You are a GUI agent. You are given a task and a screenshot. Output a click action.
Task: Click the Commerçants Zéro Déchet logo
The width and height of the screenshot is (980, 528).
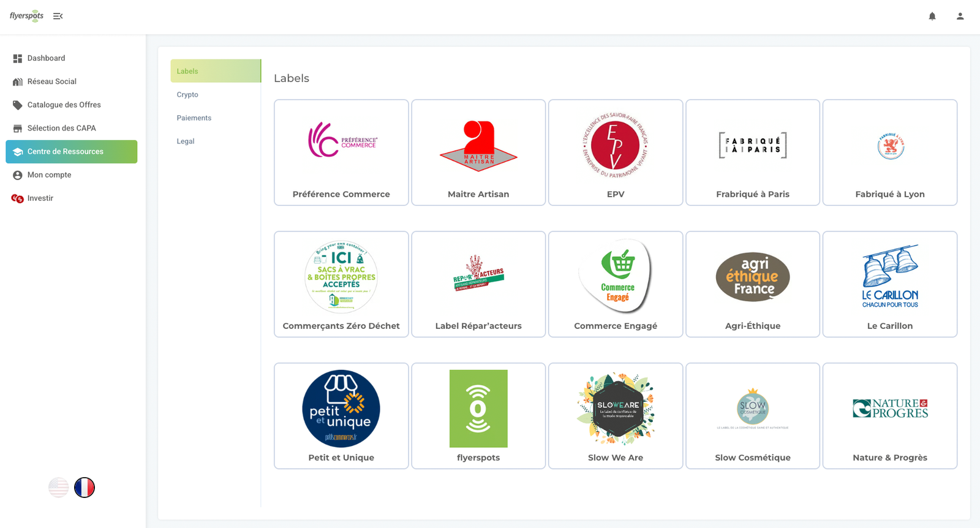coord(341,277)
